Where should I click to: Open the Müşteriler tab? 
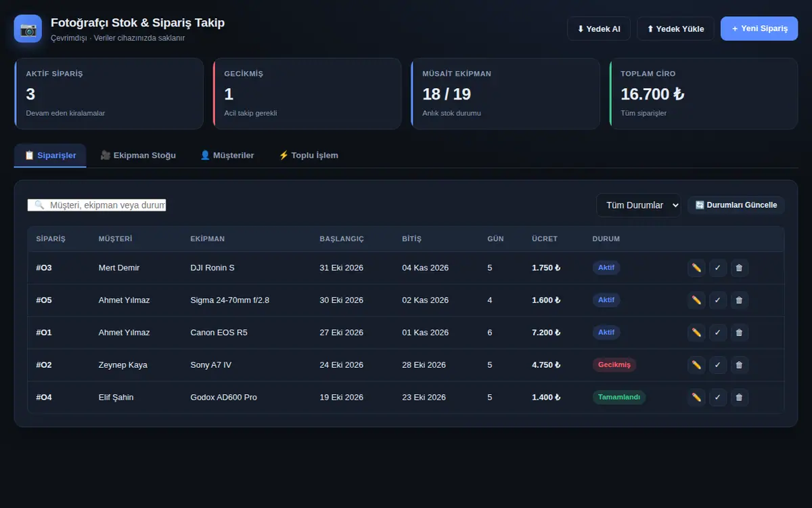(x=227, y=155)
